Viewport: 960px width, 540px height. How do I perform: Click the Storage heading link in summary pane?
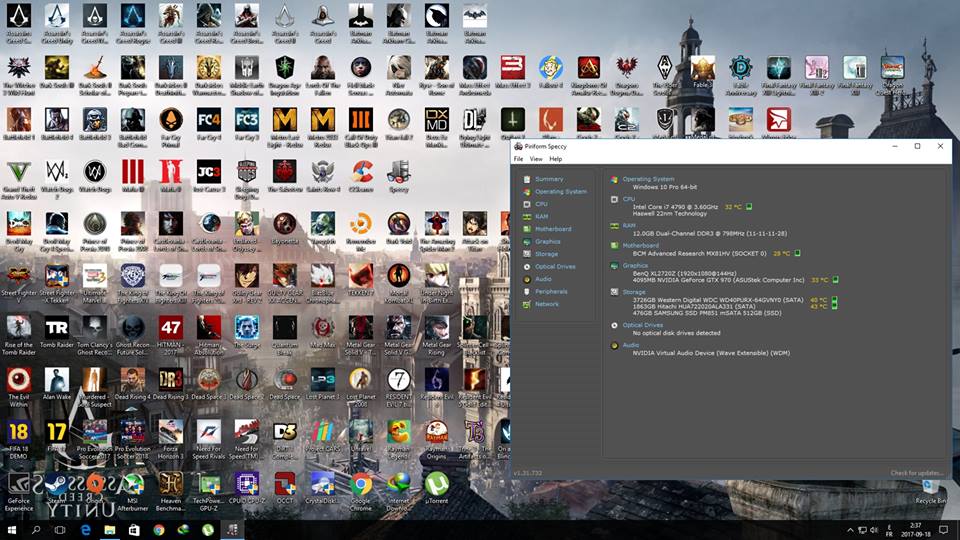(634, 292)
